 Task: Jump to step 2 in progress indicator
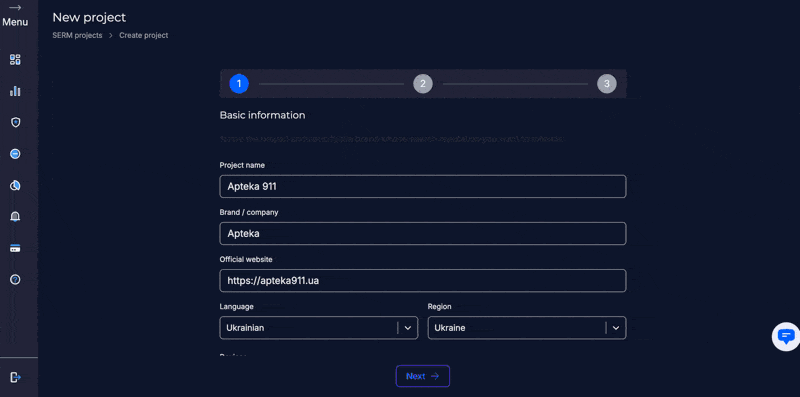[x=423, y=84]
